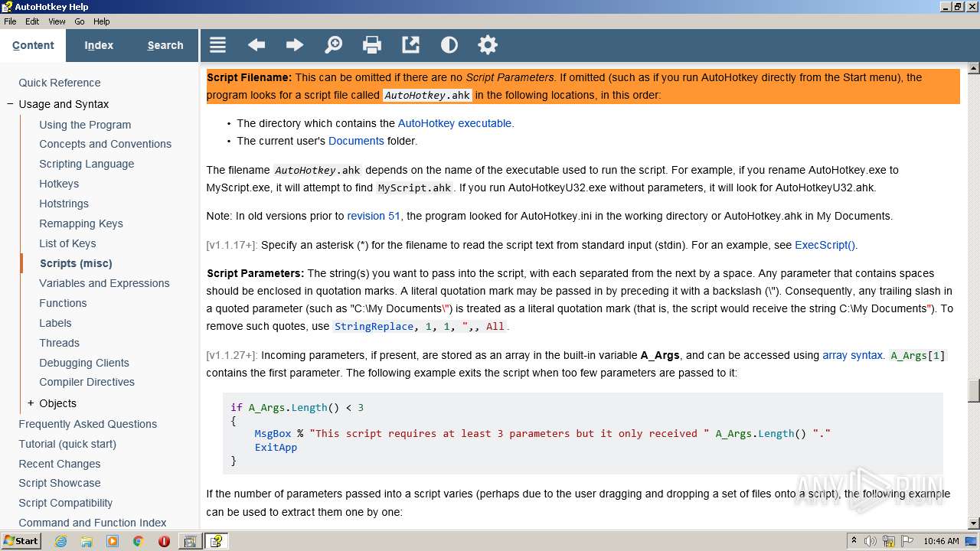Follow the AutoHotkey executable link
This screenshot has width=980, height=551.
tap(455, 123)
